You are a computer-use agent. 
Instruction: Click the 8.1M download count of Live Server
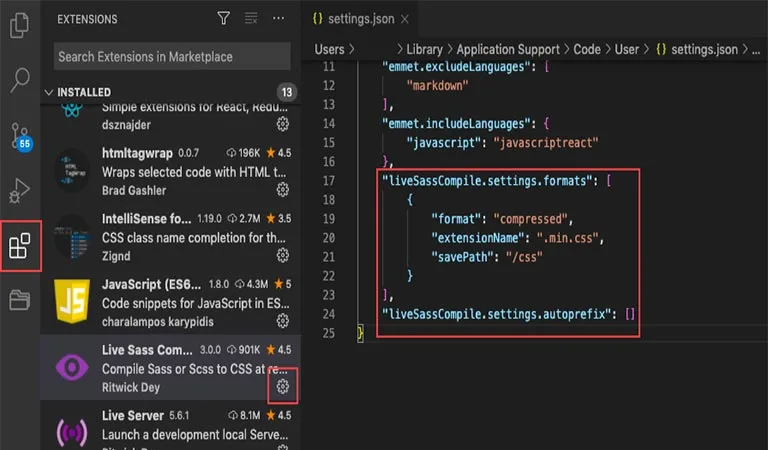tap(244, 415)
